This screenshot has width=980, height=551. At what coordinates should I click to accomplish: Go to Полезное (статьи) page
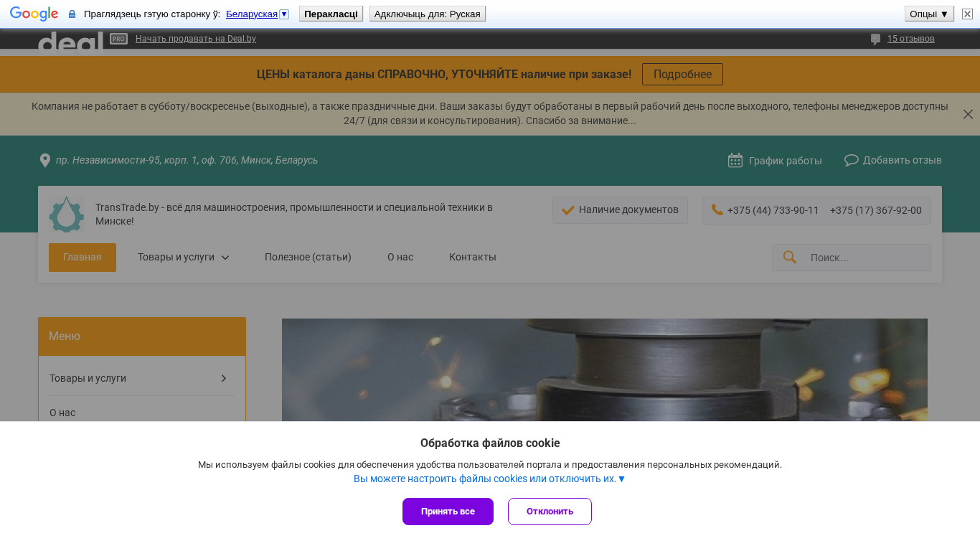pyautogui.click(x=308, y=257)
